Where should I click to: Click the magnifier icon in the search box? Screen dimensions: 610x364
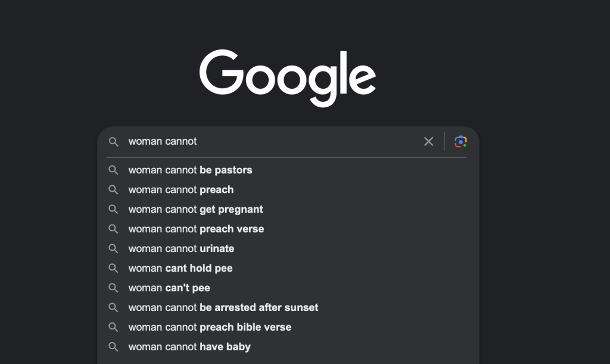tap(113, 142)
